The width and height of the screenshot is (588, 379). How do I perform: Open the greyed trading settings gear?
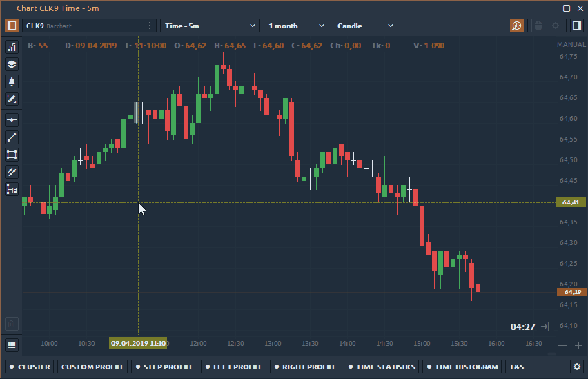[556, 26]
